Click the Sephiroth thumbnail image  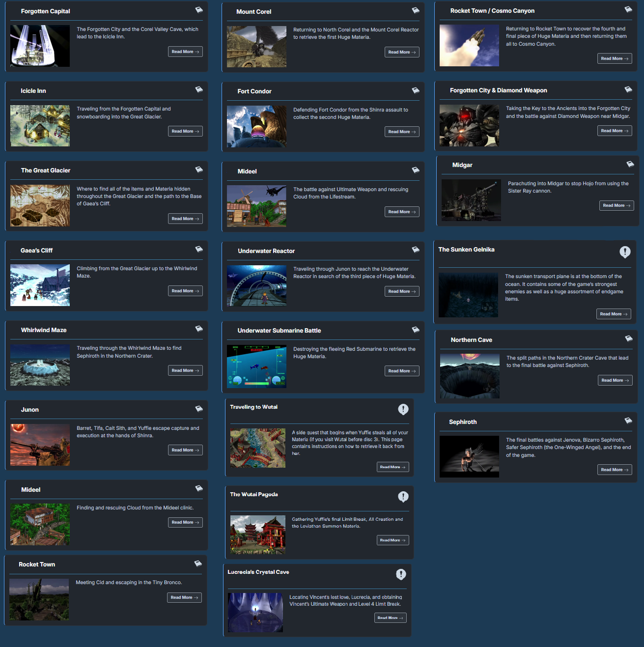coord(469,456)
